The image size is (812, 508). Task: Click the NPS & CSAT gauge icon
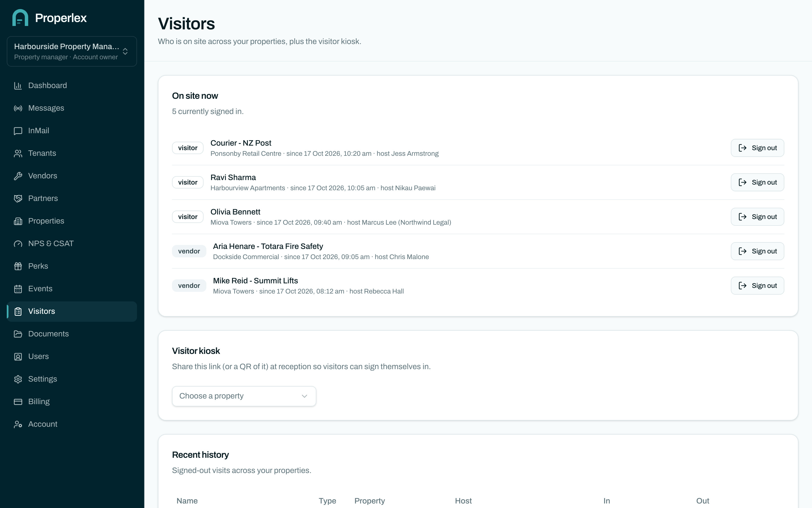click(x=18, y=244)
